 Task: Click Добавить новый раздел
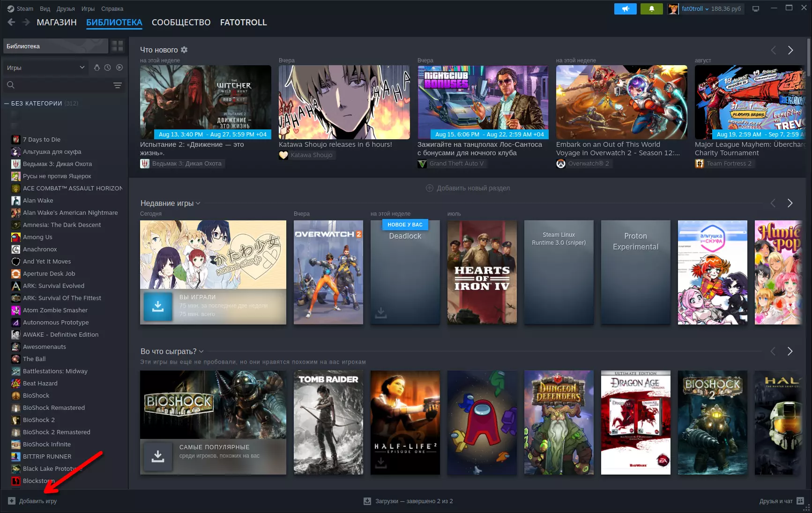pos(468,188)
